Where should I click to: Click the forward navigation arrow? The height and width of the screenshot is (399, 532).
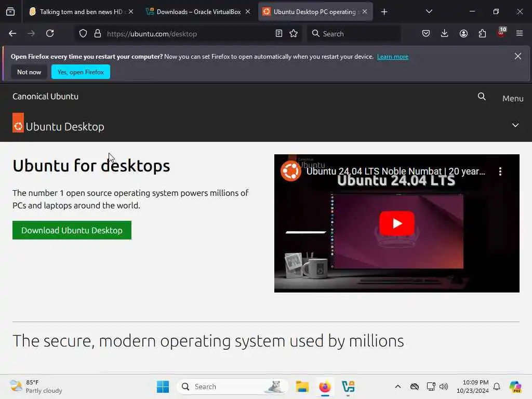point(31,34)
